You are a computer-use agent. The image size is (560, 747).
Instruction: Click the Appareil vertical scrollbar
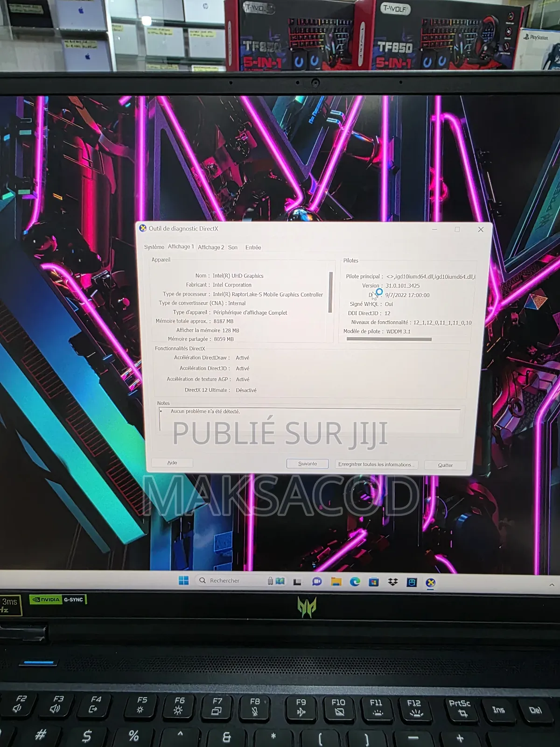coord(330,292)
